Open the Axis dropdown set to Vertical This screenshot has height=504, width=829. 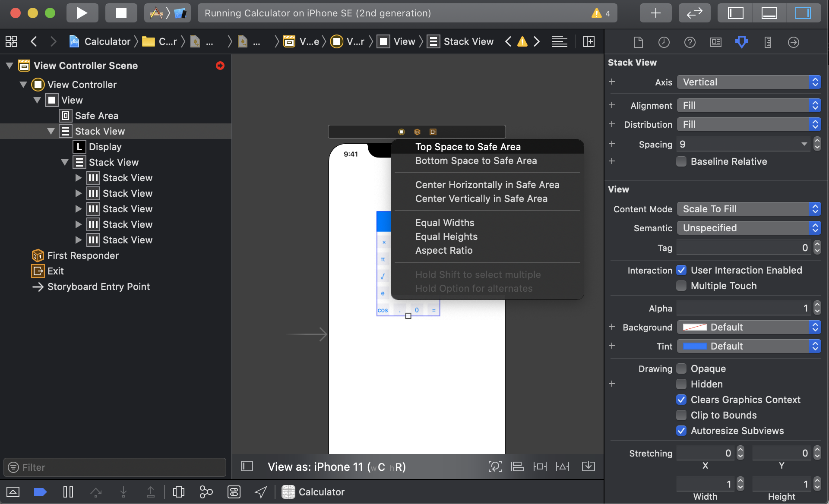point(748,82)
